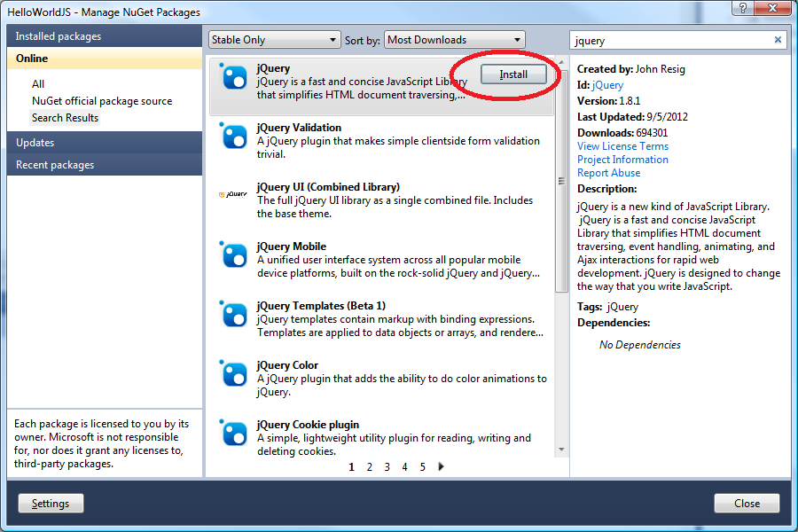Viewport: 798px width, 532px height.
Task: Clear the jquery search box
Action: click(x=778, y=40)
